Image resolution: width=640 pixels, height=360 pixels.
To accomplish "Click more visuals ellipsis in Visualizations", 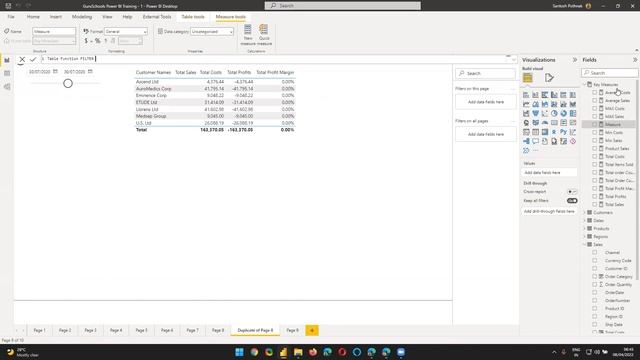I will (536, 151).
